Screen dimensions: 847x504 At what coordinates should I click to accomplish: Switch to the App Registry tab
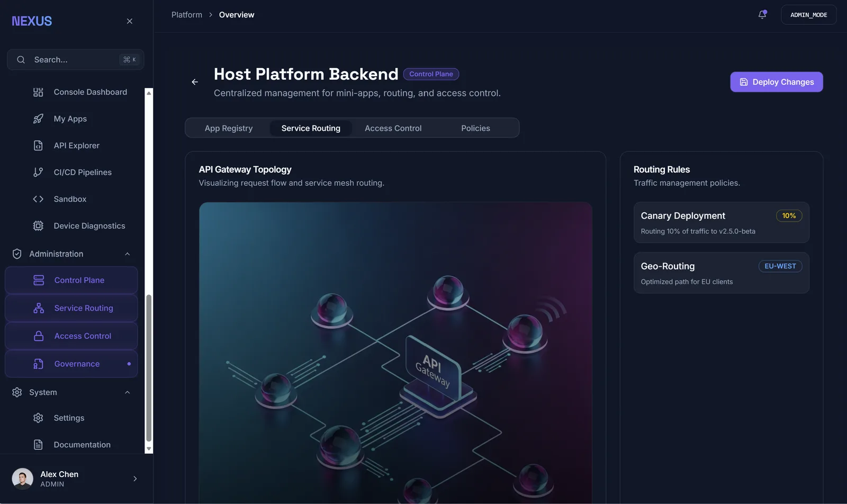229,128
